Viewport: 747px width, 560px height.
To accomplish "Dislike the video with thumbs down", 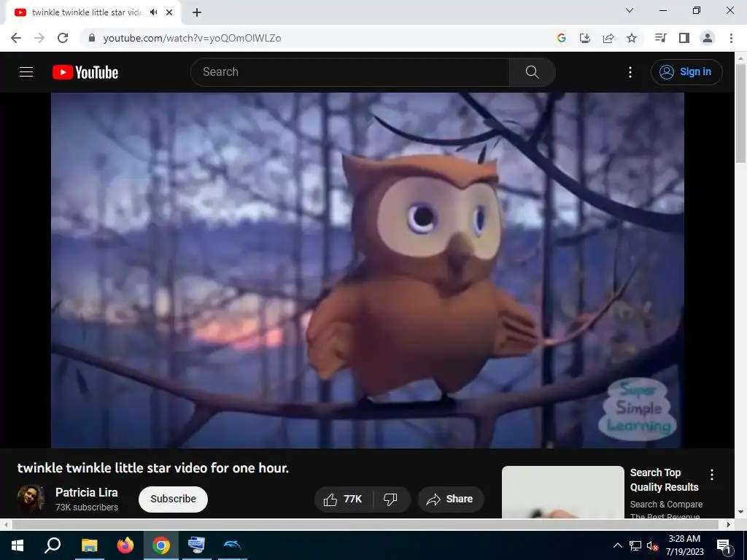I will (391, 499).
